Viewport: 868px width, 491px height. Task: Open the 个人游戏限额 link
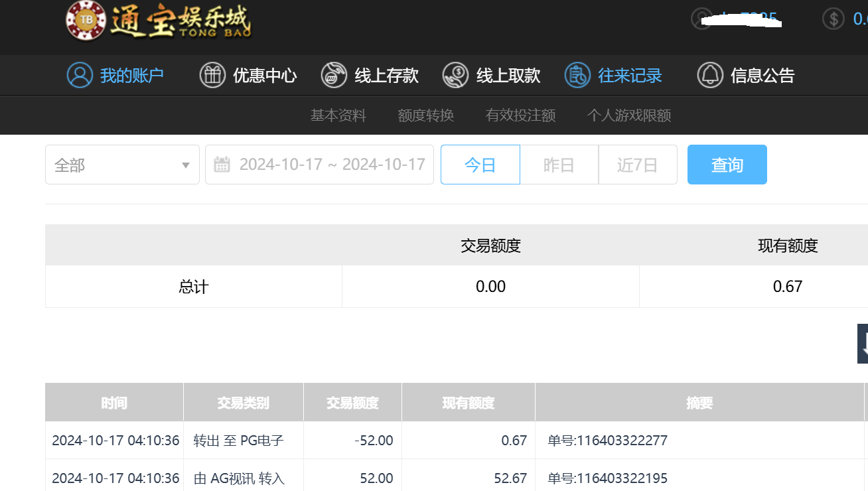click(x=629, y=115)
